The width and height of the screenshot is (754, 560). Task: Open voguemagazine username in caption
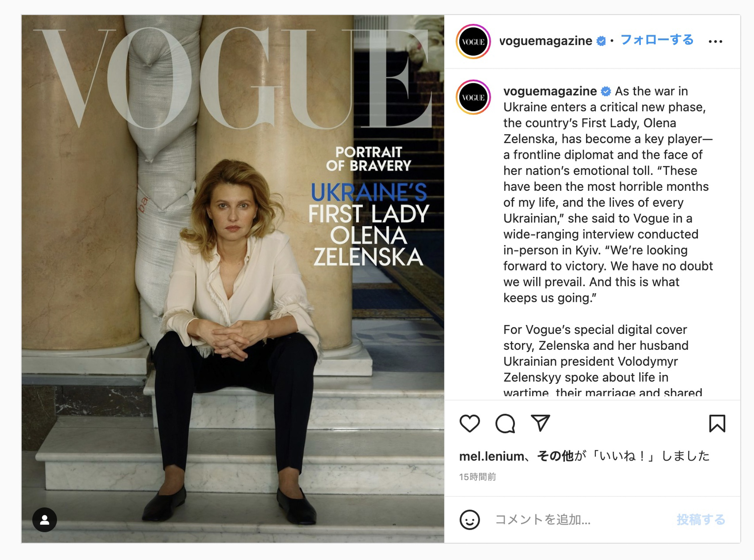(x=550, y=91)
